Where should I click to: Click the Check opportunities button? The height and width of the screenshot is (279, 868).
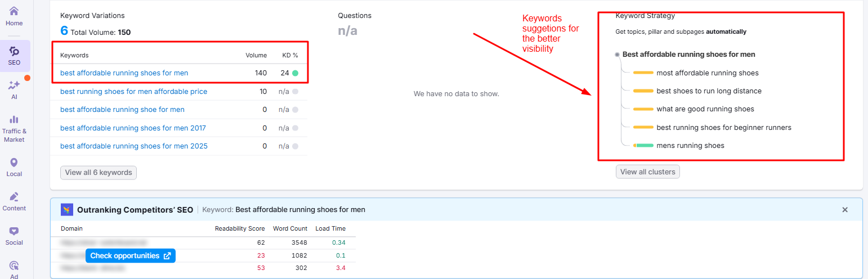point(131,256)
